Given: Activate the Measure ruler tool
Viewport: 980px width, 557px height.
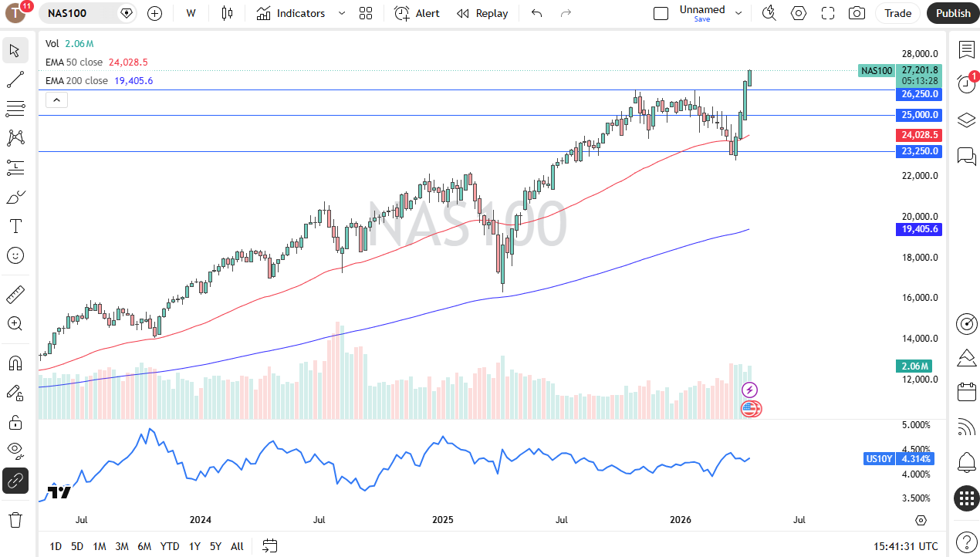Looking at the screenshot, I should 15,295.
